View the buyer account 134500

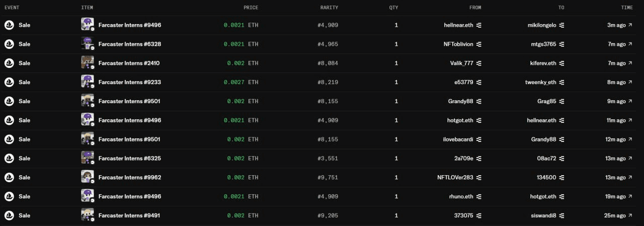pos(546,178)
